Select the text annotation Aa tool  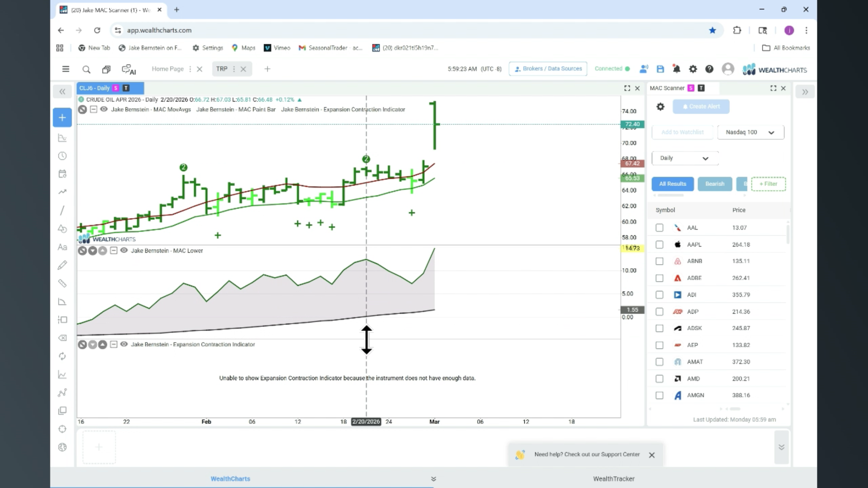click(62, 247)
